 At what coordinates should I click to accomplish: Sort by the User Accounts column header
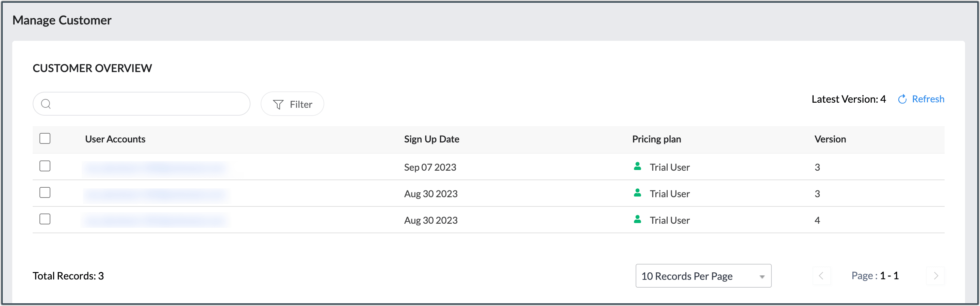(115, 139)
